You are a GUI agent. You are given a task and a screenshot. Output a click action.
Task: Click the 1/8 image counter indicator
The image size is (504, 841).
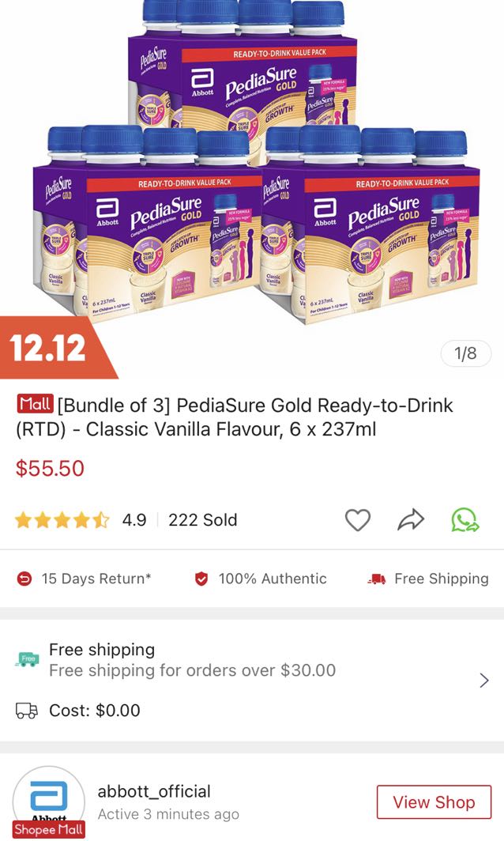pos(465,355)
